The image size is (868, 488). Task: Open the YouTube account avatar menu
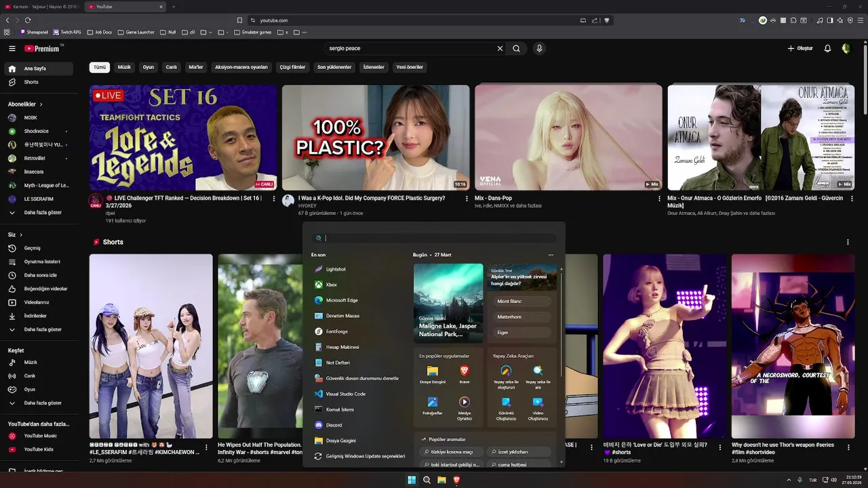click(x=846, y=49)
